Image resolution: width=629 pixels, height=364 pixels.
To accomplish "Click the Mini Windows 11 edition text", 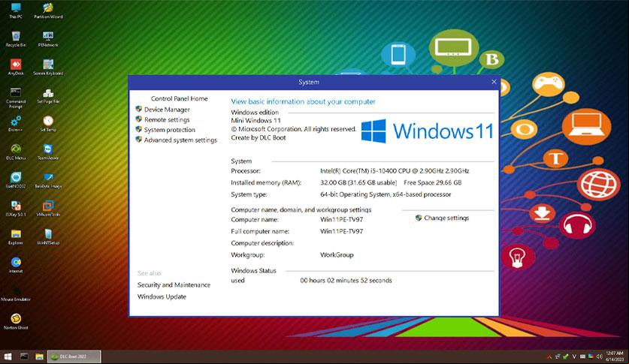I will coord(256,121).
